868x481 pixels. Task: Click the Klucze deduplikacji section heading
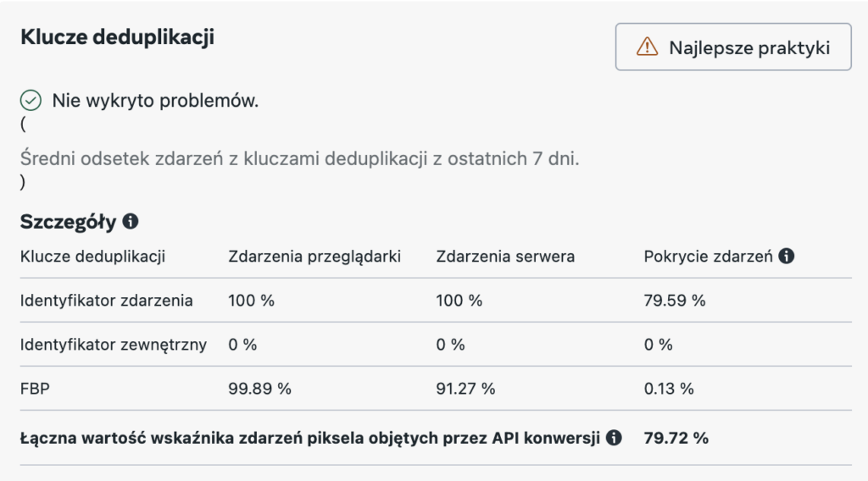coord(117,37)
